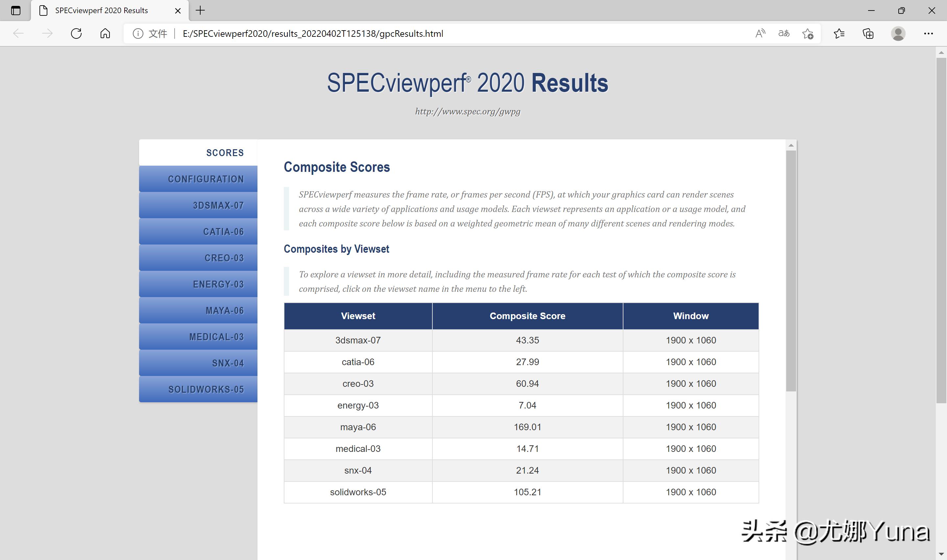Image resolution: width=947 pixels, height=560 pixels.
Task: Open the read aloud icon
Action: point(760,34)
